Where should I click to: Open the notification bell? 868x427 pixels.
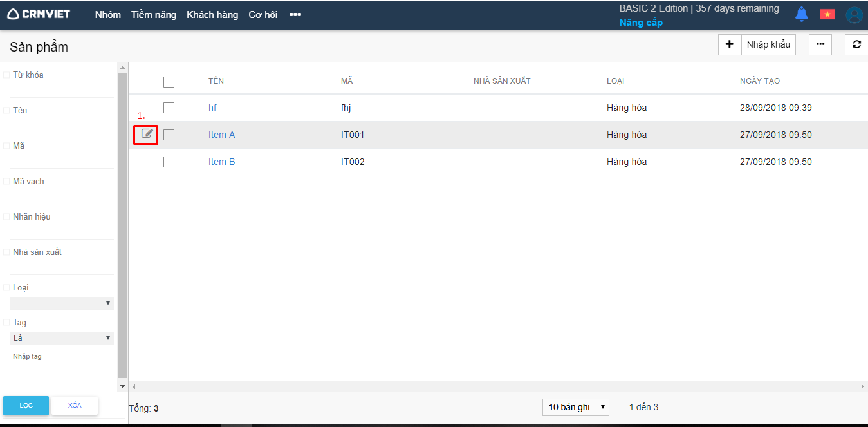pos(801,14)
